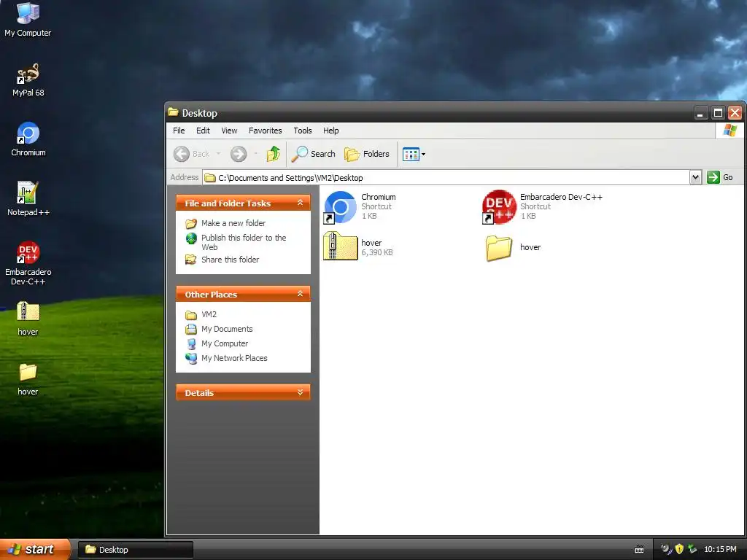This screenshot has width=747, height=560.
Task: Click address bar path field
Action: [446, 178]
